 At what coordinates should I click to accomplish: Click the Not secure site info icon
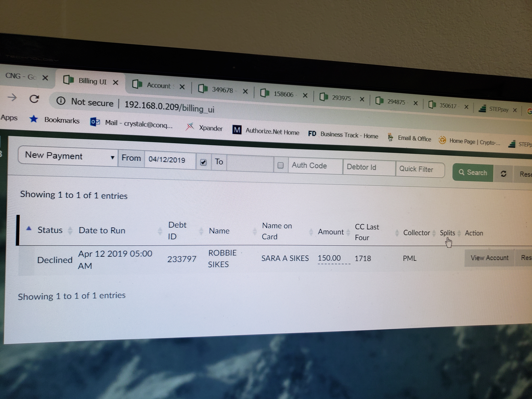[x=61, y=101]
